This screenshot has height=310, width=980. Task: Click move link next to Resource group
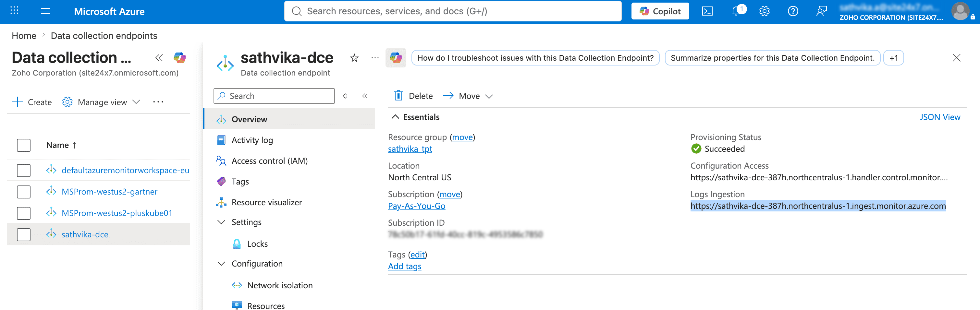point(462,137)
